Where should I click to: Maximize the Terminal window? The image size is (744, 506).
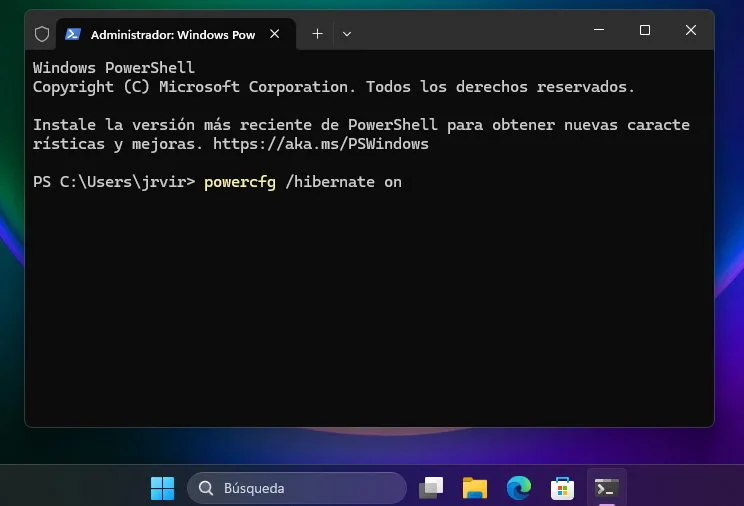(645, 30)
